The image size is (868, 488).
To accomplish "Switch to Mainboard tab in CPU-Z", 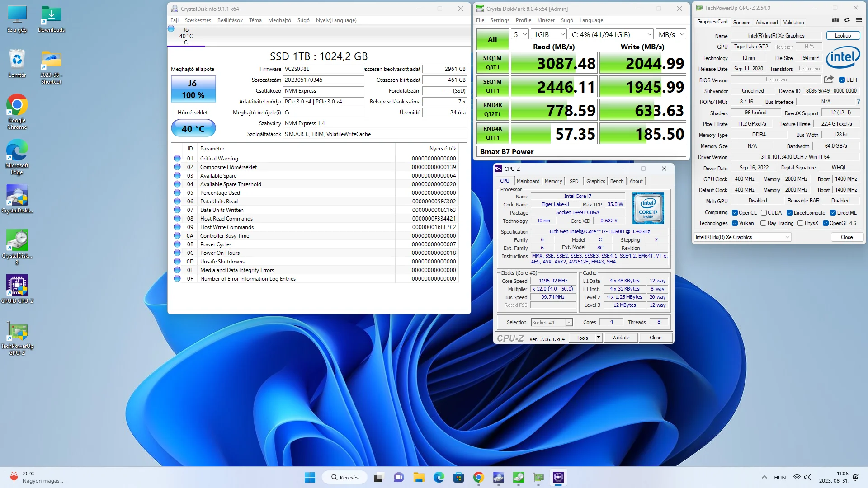I will [x=528, y=181].
